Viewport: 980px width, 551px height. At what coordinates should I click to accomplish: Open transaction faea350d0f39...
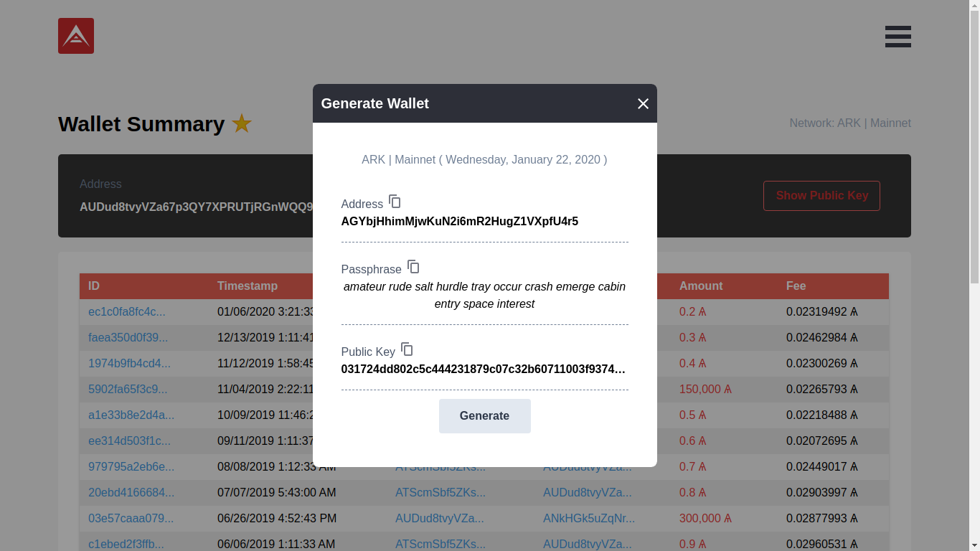point(128,338)
